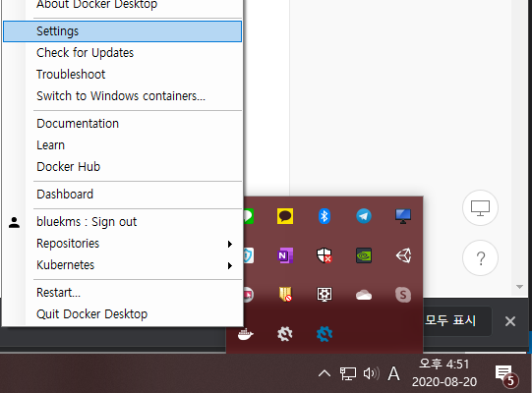Open the OneDrive cloud tray icon
532x393 pixels.
[364, 295]
